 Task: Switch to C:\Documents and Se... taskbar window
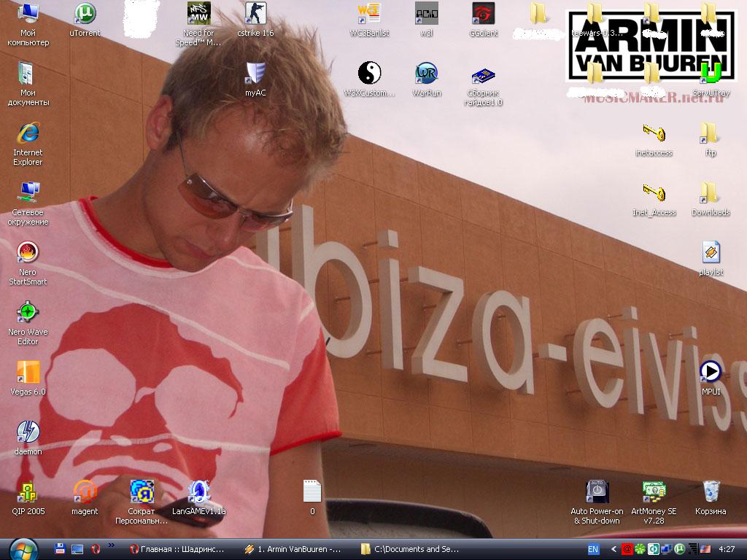point(410,549)
